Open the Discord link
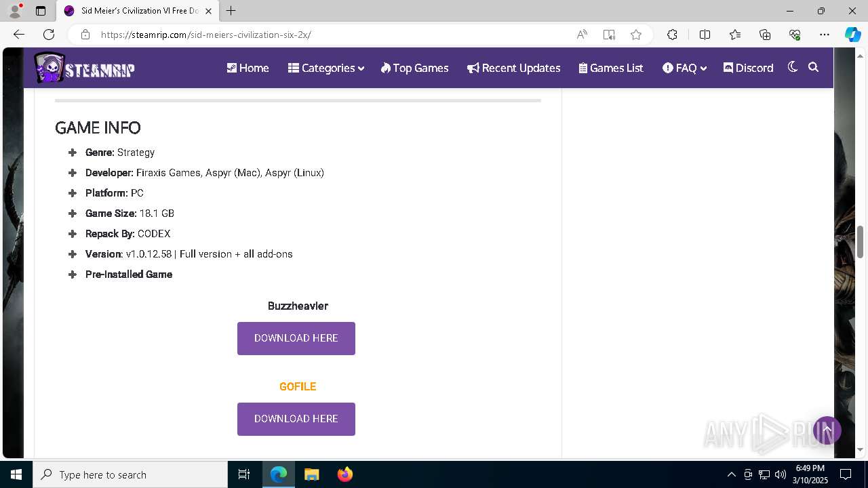The image size is (868, 488). pos(749,68)
